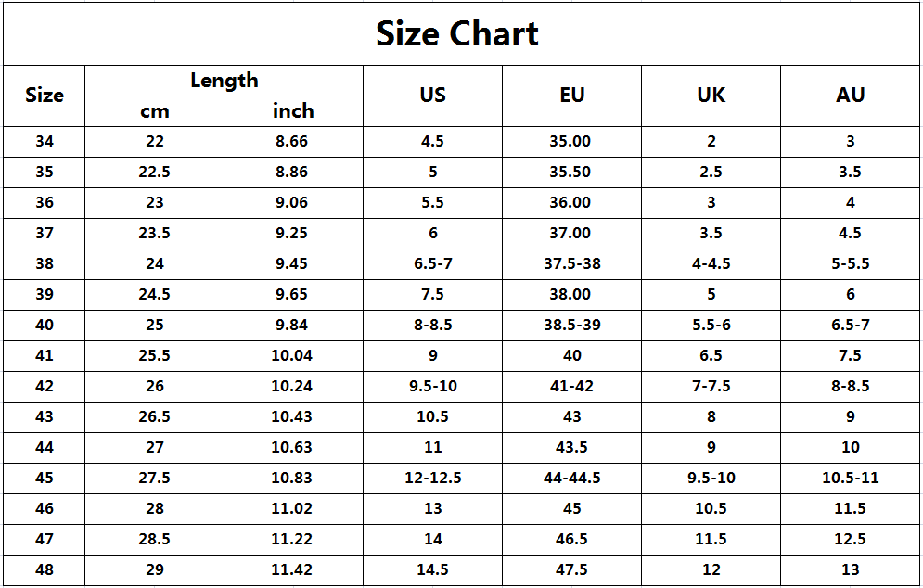
Task: Click the US value 12-12.5
Action: [x=432, y=478]
